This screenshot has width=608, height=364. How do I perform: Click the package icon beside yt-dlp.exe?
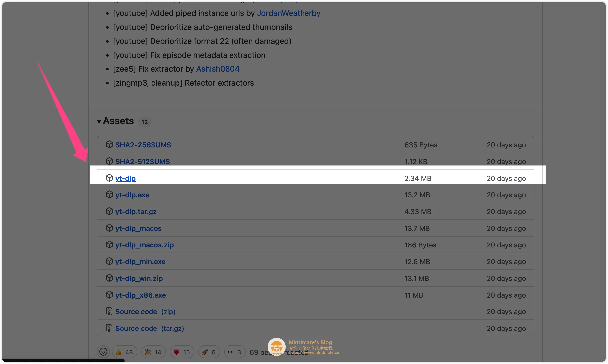109,195
